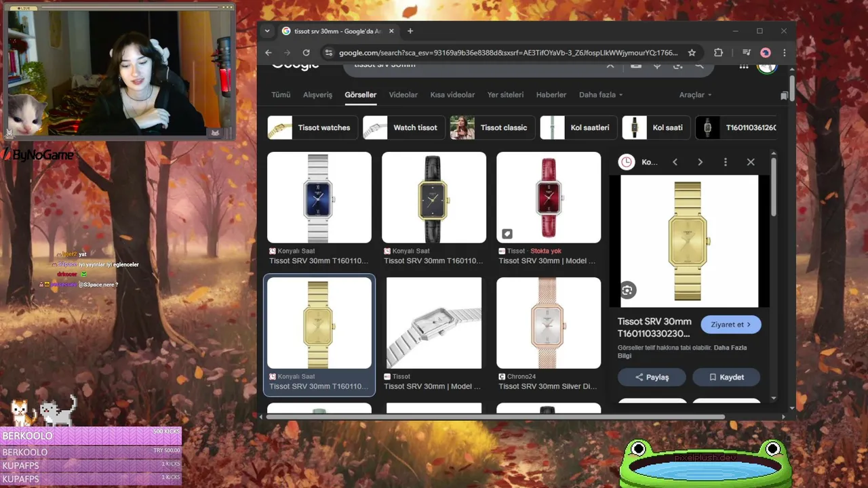The width and height of the screenshot is (868, 488).
Task: Switch to the Alışveriş tab
Action: tap(317, 95)
